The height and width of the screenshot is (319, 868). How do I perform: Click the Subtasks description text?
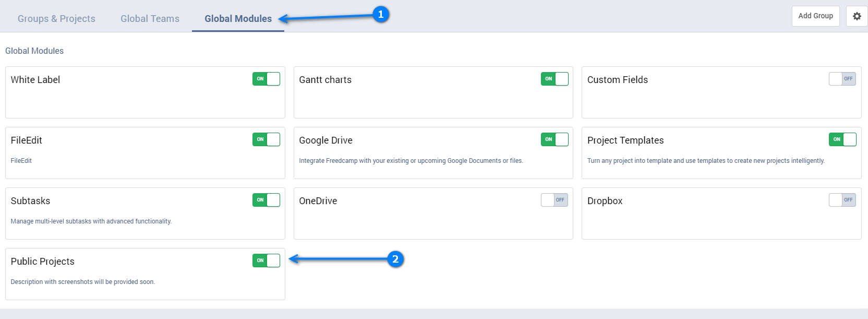[91, 221]
